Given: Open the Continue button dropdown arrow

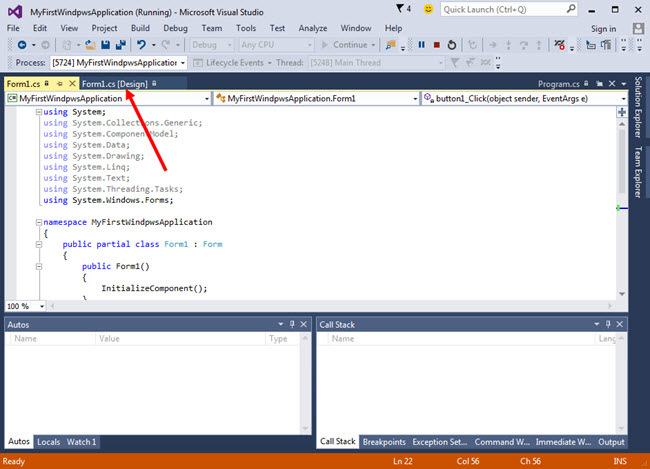Looking at the screenshot, I should 373,45.
